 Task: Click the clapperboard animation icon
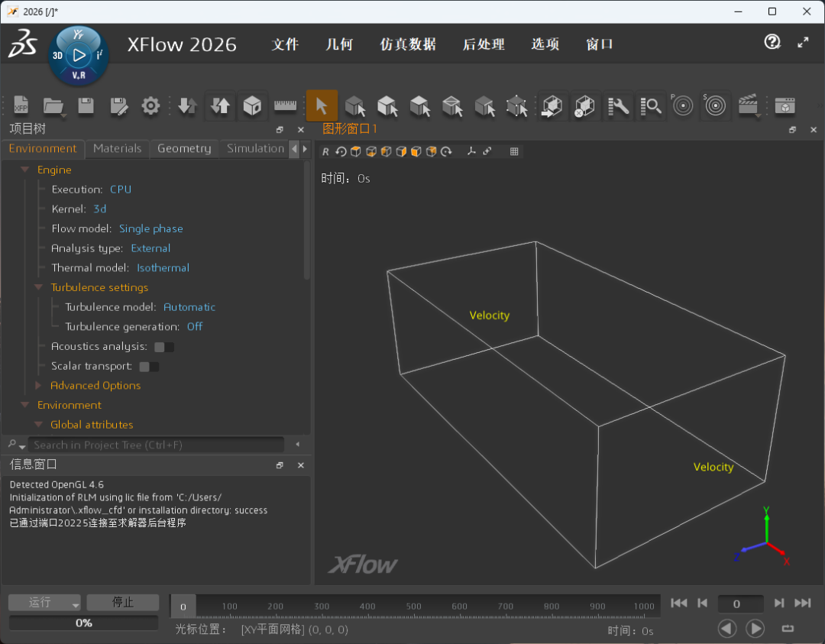click(x=748, y=105)
